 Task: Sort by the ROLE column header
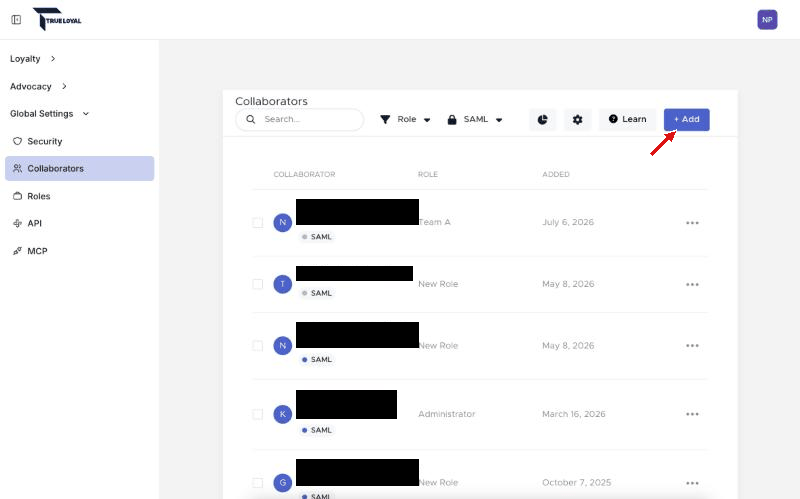point(428,174)
